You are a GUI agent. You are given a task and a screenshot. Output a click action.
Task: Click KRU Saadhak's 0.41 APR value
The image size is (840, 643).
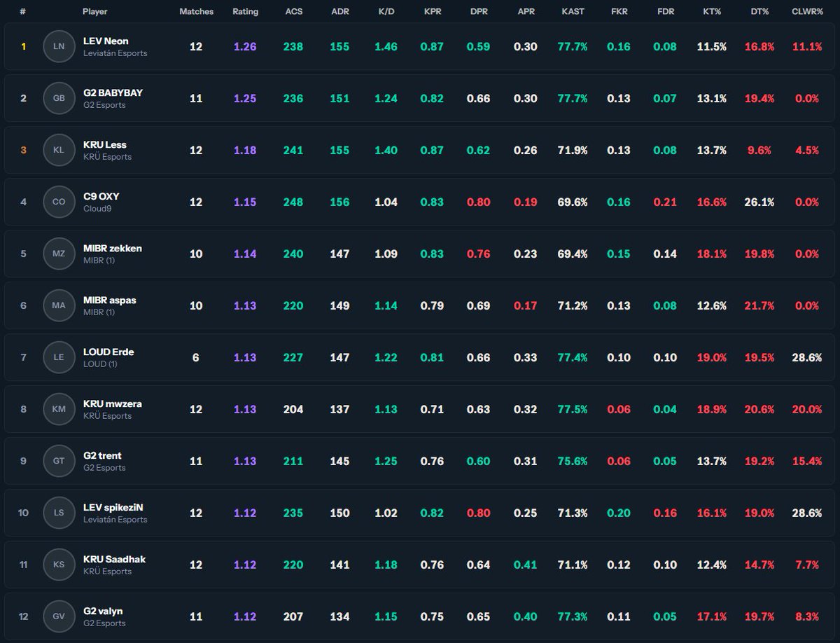tap(526, 565)
